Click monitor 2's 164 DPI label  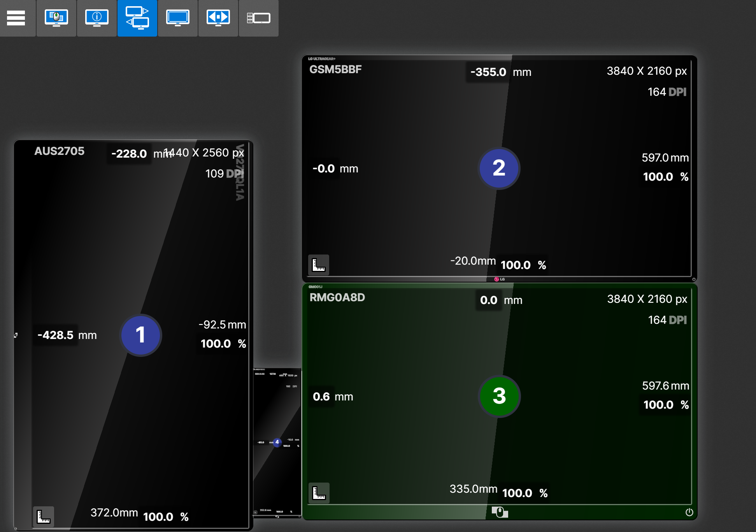coord(667,92)
